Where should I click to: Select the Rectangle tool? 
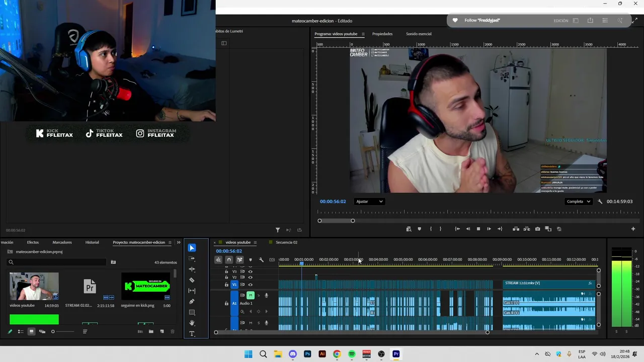point(192,312)
